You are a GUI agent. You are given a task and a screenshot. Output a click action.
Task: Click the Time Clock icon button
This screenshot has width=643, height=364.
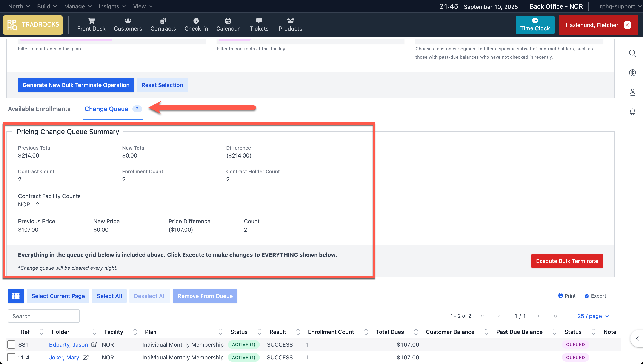coord(535,25)
